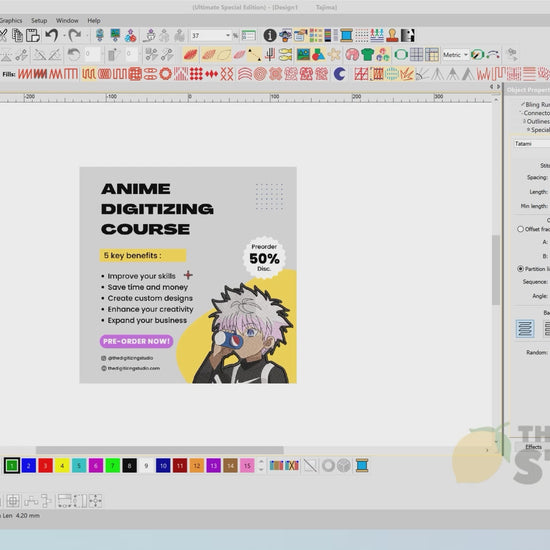Click the Undo arrow icon
The image size is (550, 550).
click(x=52, y=35)
